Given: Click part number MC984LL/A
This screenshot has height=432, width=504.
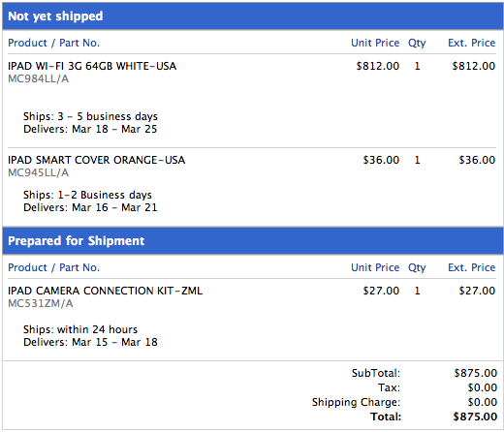Looking at the screenshot, I should [38, 78].
